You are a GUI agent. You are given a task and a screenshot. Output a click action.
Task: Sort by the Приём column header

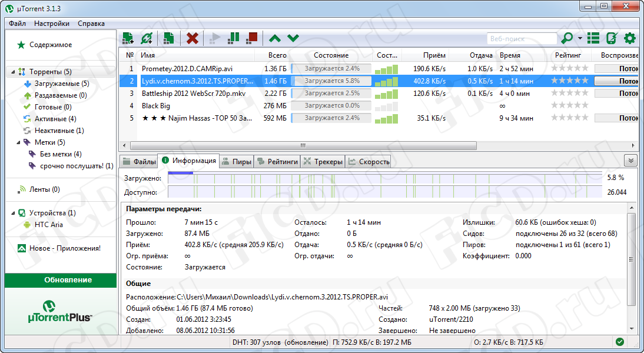point(425,55)
